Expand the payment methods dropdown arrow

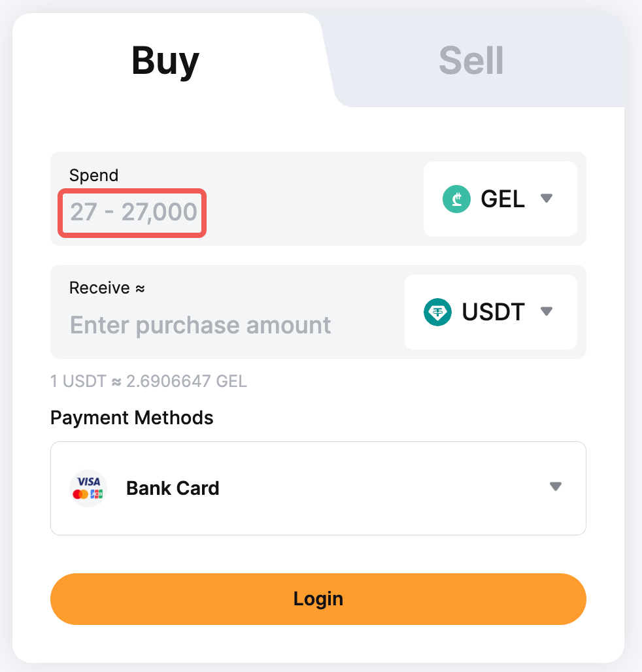pos(556,487)
